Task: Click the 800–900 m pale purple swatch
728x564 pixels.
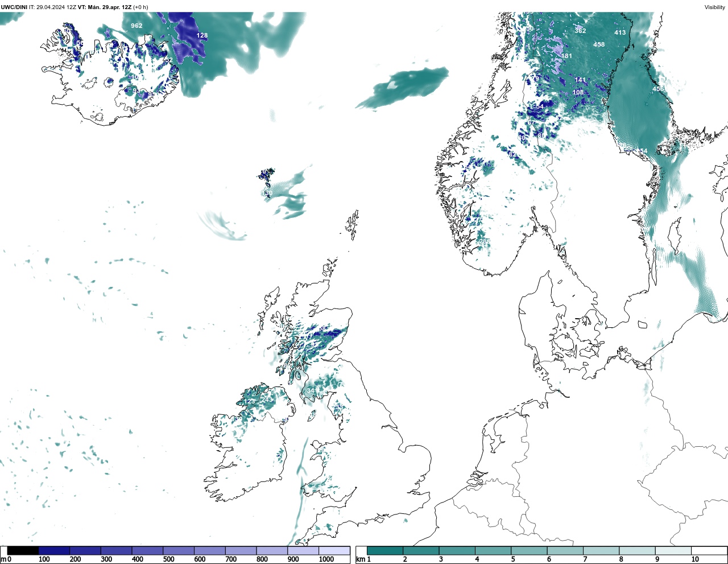Action: click(272, 551)
